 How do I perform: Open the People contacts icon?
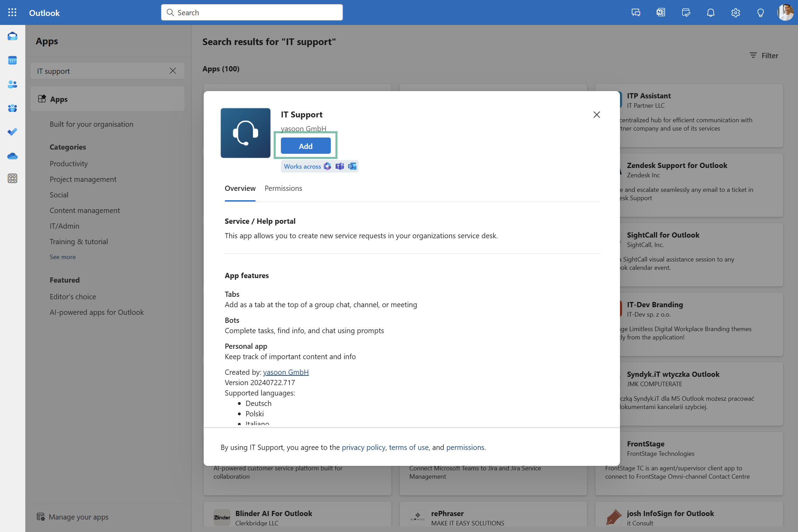coord(12,84)
